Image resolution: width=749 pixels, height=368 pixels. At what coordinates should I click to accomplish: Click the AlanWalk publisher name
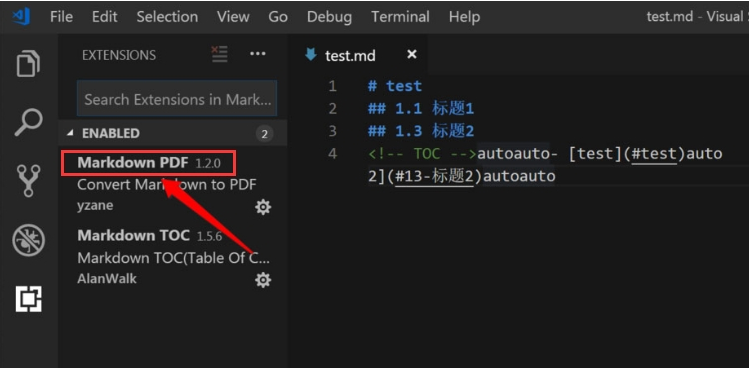(x=107, y=279)
